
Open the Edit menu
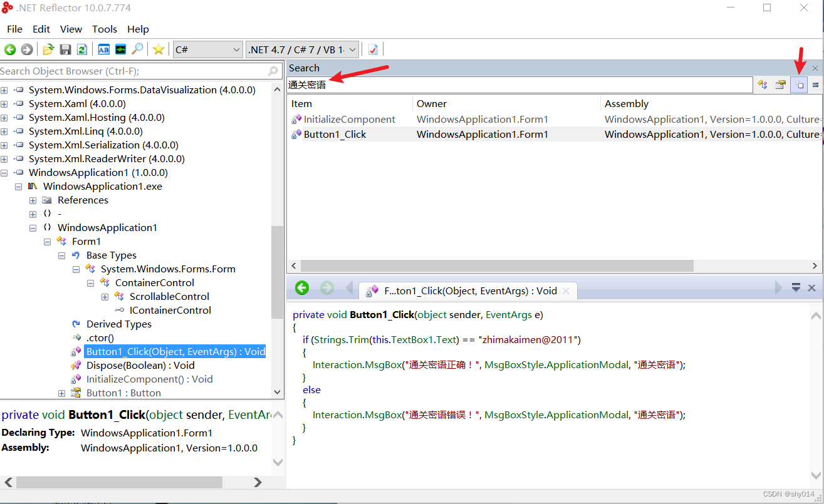pos(41,29)
